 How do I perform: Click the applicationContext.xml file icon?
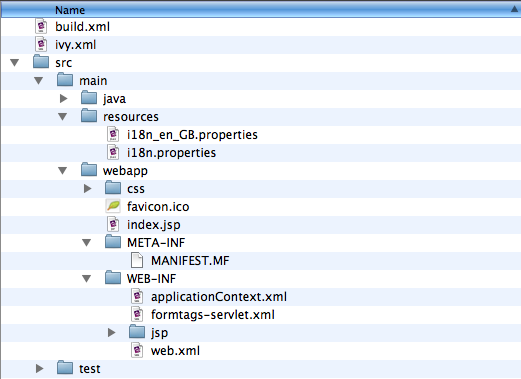137,296
